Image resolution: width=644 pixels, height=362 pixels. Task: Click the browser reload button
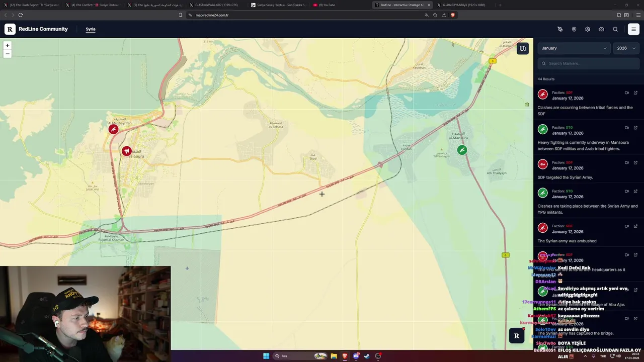point(21,15)
